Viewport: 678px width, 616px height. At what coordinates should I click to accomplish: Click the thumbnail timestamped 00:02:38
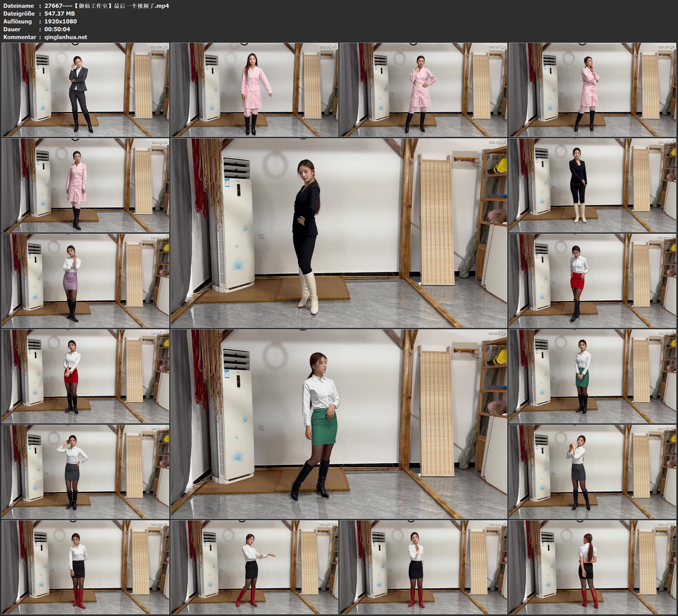(x=85, y=89)
